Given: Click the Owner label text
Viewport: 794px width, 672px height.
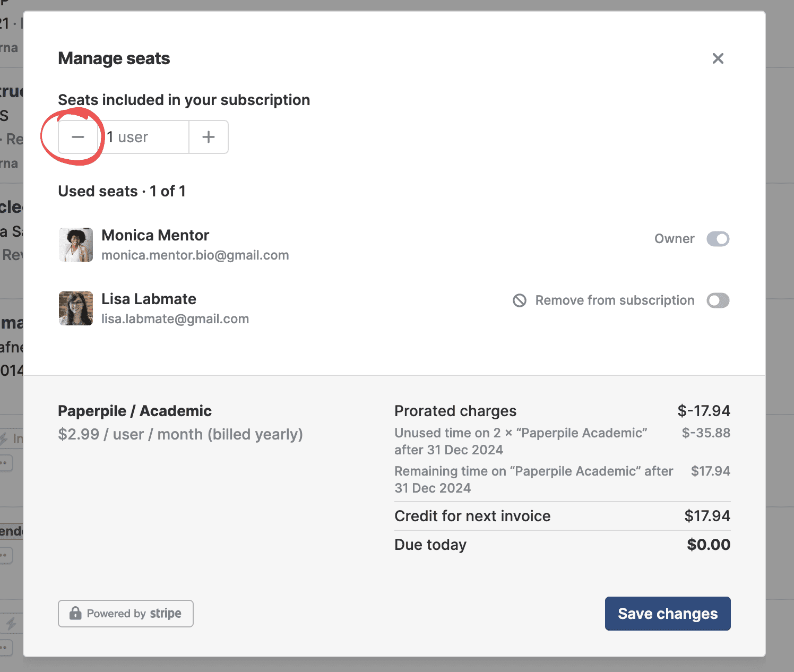Looking at the screenshot, I should [x=674, y=239].
